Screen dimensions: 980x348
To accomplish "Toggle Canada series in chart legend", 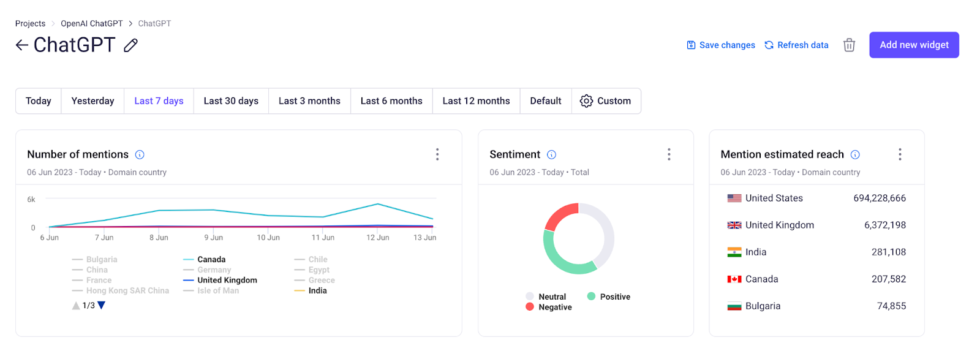I will (x=211, y=260).
